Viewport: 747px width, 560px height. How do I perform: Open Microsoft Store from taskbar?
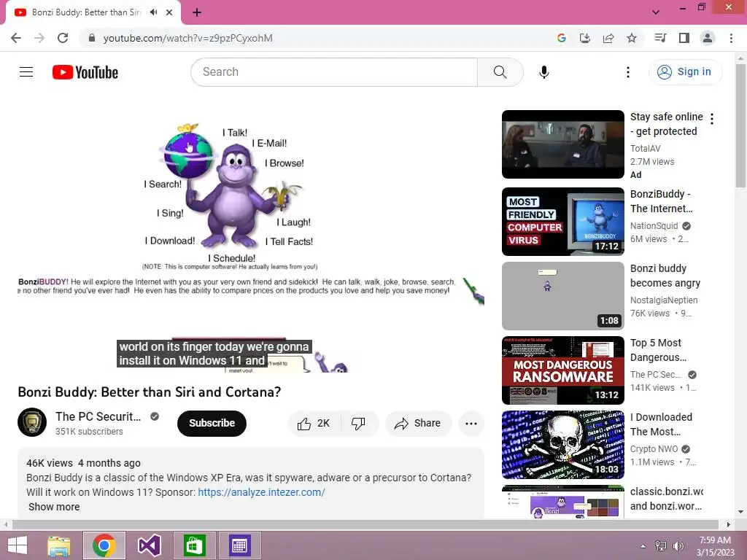tap(194, 545)
